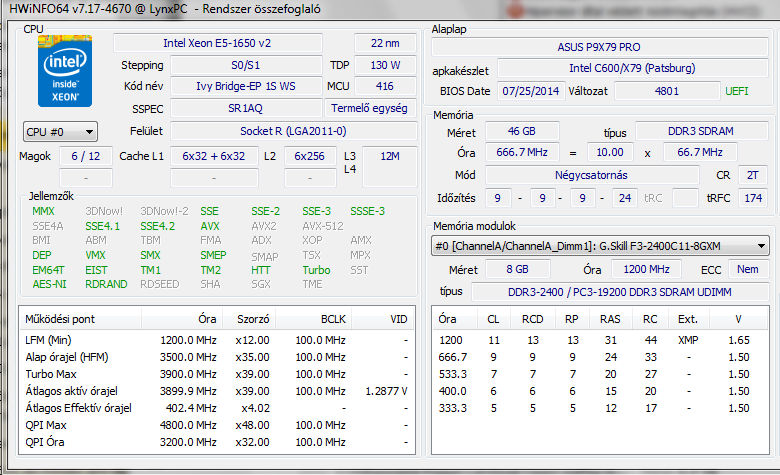Viewport: 780px width, 475px height.
Task: Click the 10.00 memory multiplier value
Action: [610, 152]
